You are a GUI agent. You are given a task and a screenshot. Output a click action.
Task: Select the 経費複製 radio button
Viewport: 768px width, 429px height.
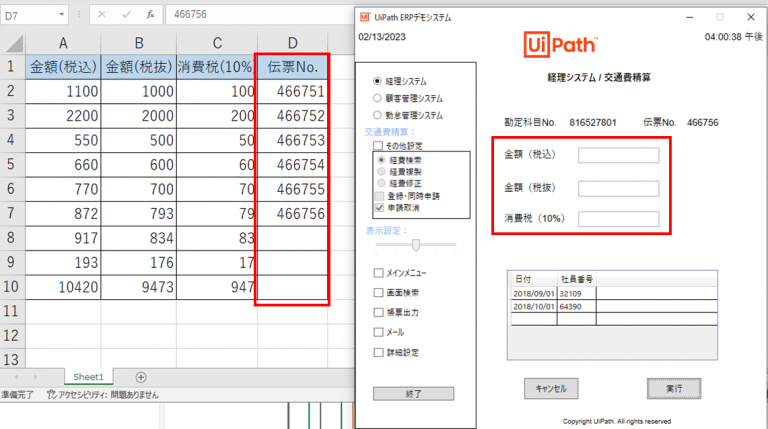[x=381, y=171]
